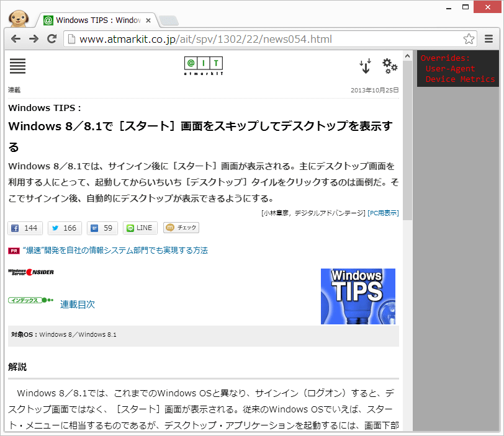This screenshot has width=504, height=436.
Task: Click the page file icon in address bar
Action: point(71,39)
